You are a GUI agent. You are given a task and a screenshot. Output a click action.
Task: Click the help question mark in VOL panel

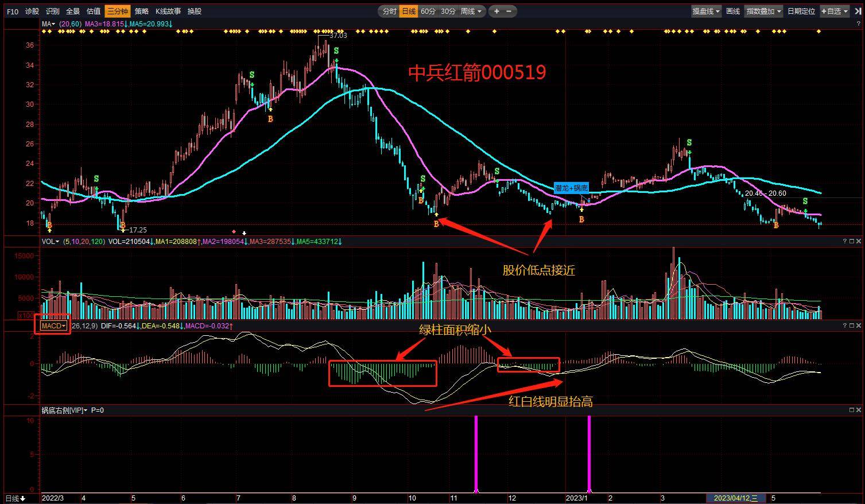point(845,242)
